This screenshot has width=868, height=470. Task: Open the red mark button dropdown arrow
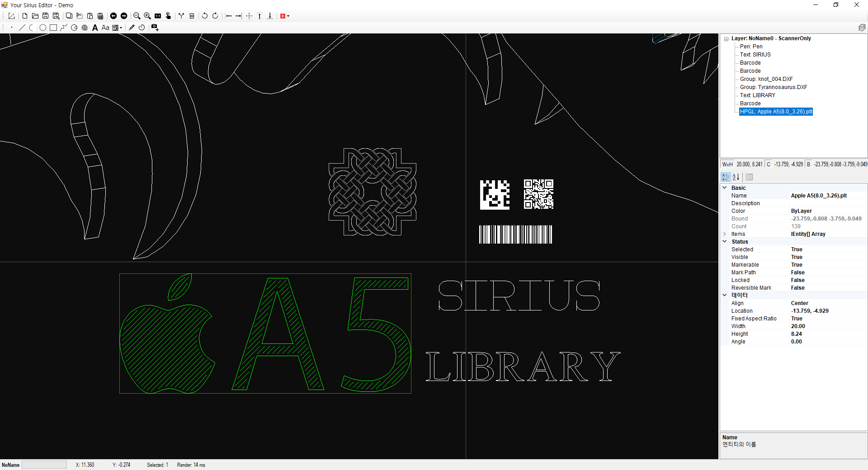pyautogui.click(x=288, y=16)
